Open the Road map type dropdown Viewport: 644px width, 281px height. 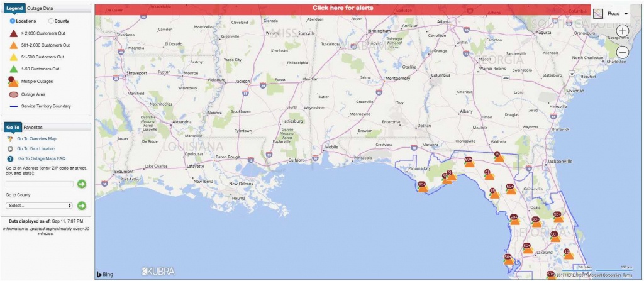613,13
